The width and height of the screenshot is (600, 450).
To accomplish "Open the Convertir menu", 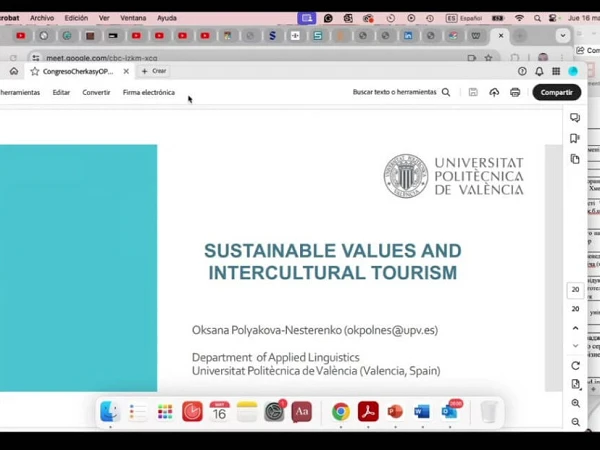I will pyautogui.click(x=96, y=92).
